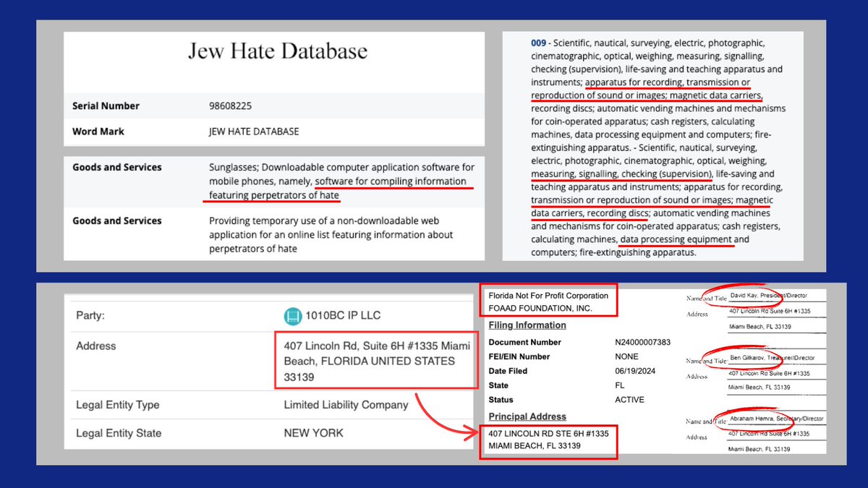Click the Principal Address heading

(527, 417)
